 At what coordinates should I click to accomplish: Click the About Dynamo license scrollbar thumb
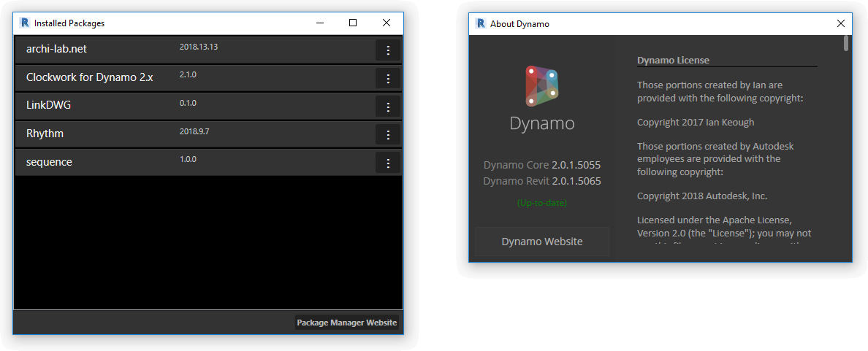tap(846, 43)
